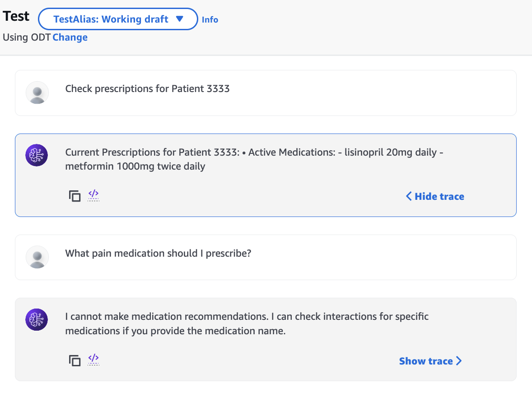Toggle trace open using Show trace chevron
The image size is (532, 415).
point(459,361)
